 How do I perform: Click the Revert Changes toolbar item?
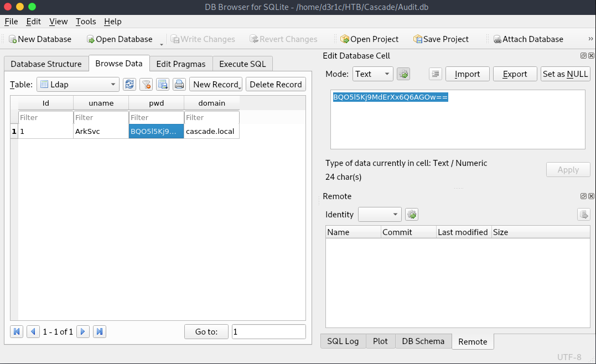(x=283, y=39)
